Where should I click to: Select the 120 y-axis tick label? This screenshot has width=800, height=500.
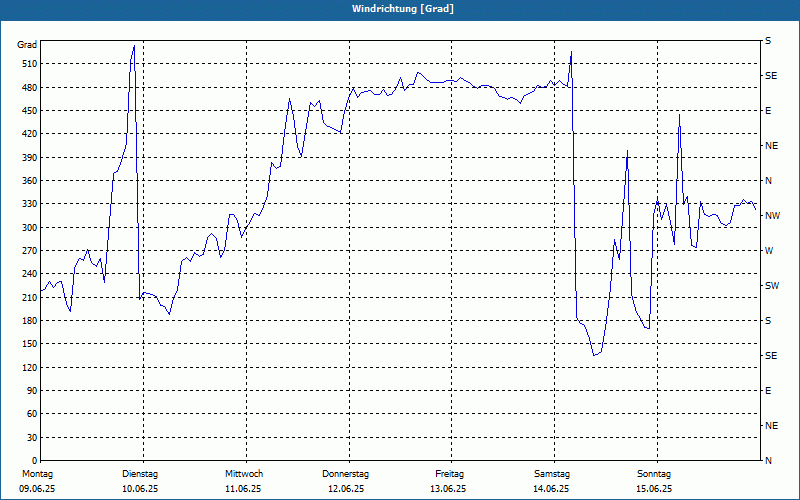[x=30, y=367]
